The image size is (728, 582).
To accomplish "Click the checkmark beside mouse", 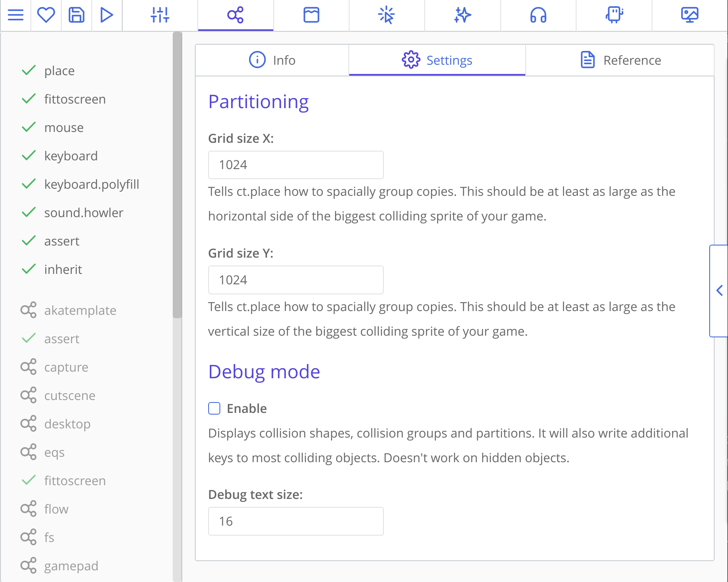I will (28, 127).
